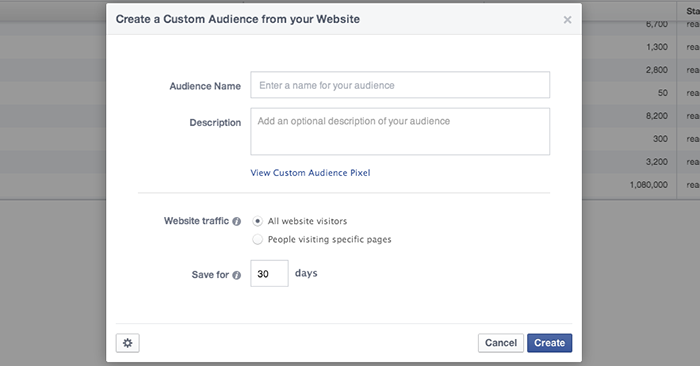Screen dimensions: 700x366
Task: Click the 2,800 value in background table
Action: (x=657, y=70)
